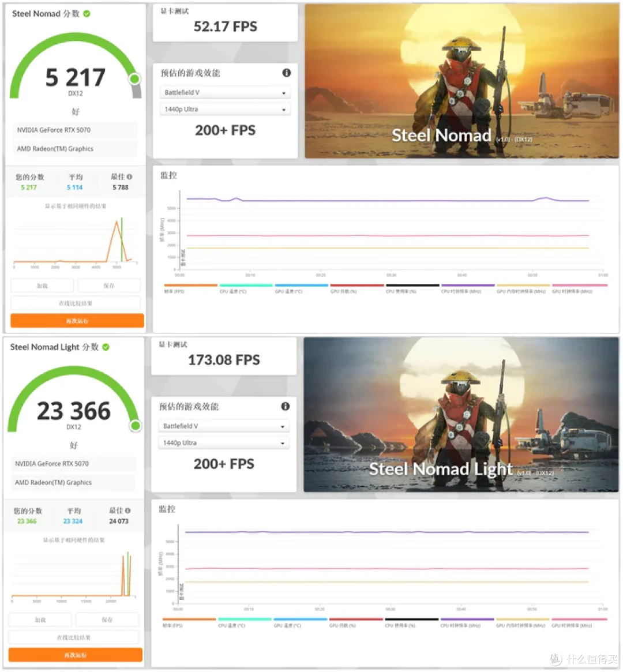
Task: Click 保存 button under 23 366 results
Action: pyautogui.click(x=107, y=620)
